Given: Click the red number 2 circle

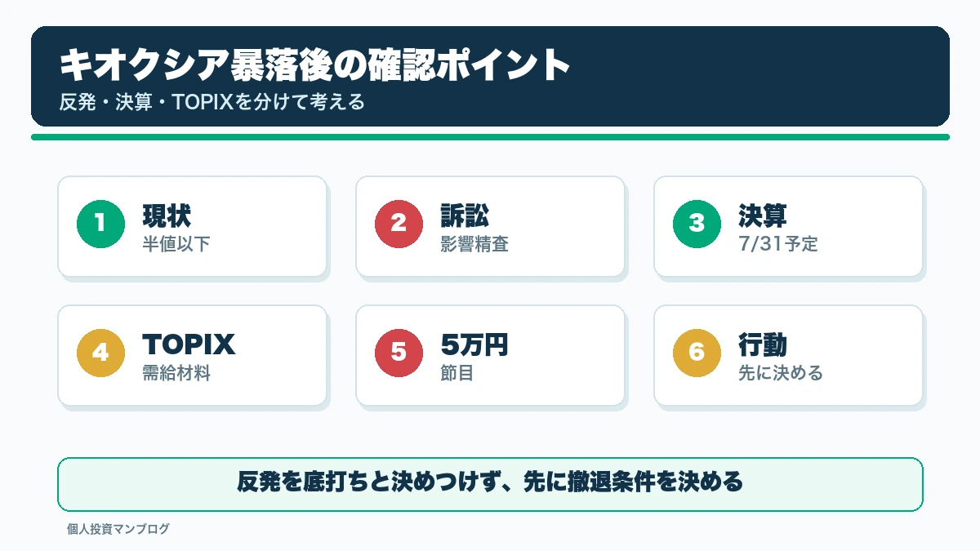Looking at the screenshot, I should (399, 223).
